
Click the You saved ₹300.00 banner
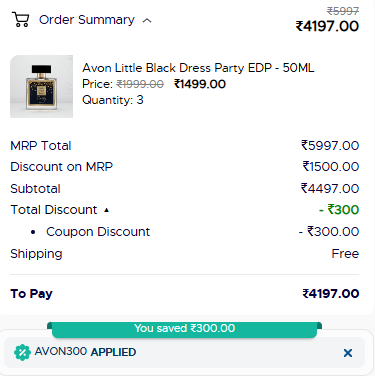point(185,329)
